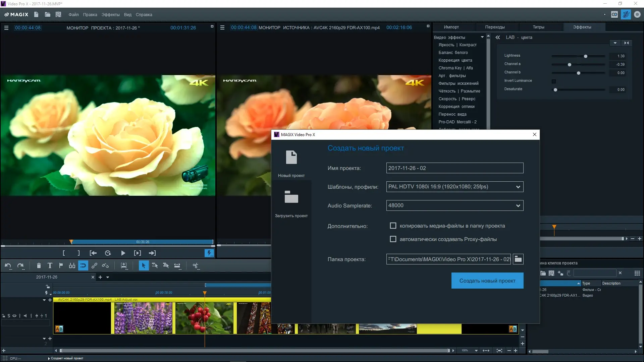Click the trash delete icon in timeline toolbar

click(39, 266)
